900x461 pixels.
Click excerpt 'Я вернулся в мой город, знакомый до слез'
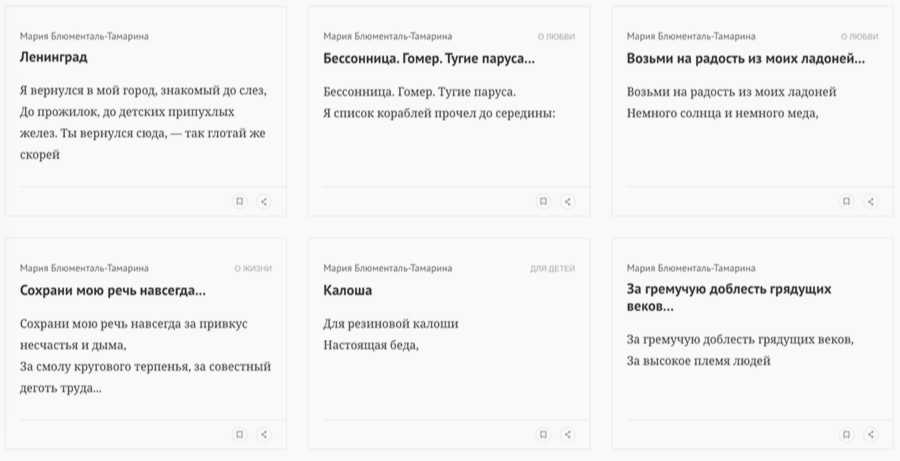click(143, 91)
